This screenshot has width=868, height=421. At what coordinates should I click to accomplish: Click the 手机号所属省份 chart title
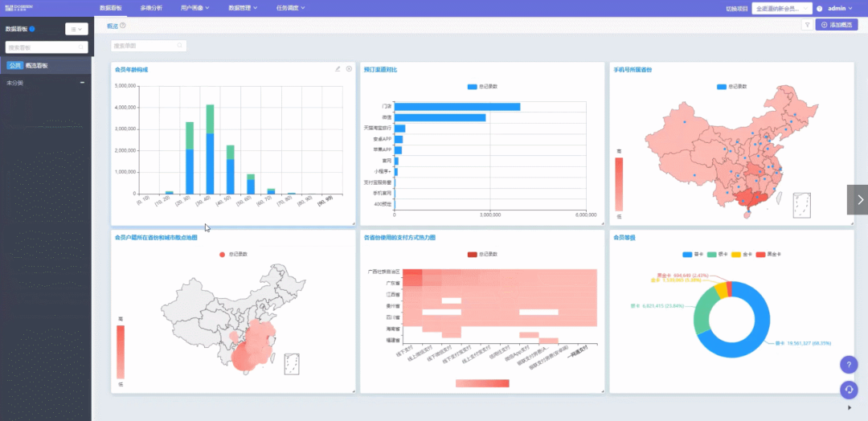point(633,70)
